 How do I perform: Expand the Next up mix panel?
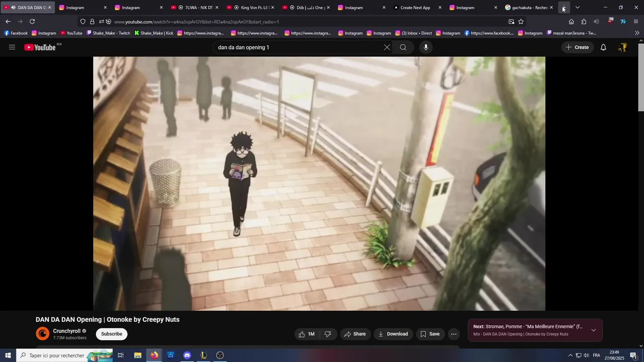[x=594, y=330]
